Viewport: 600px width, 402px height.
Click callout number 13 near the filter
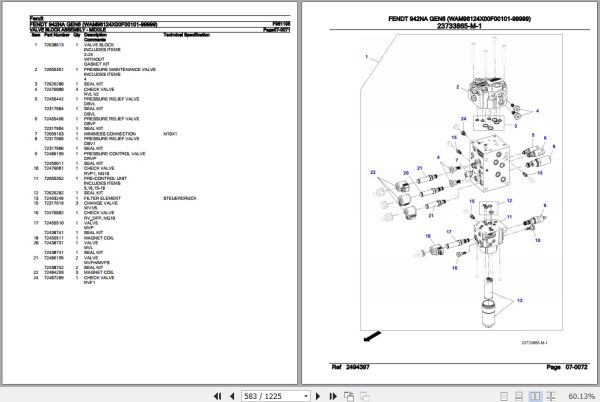(x=520, y=301)
